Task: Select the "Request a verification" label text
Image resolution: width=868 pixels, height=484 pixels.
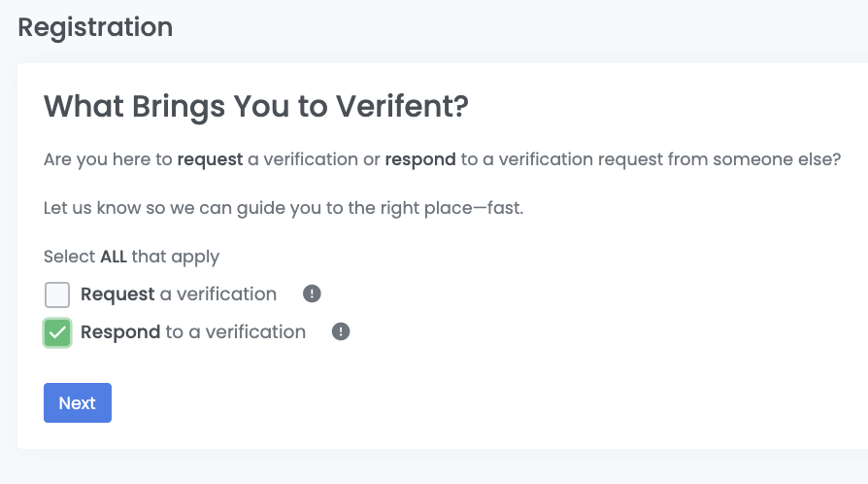Action: point(179,294)
